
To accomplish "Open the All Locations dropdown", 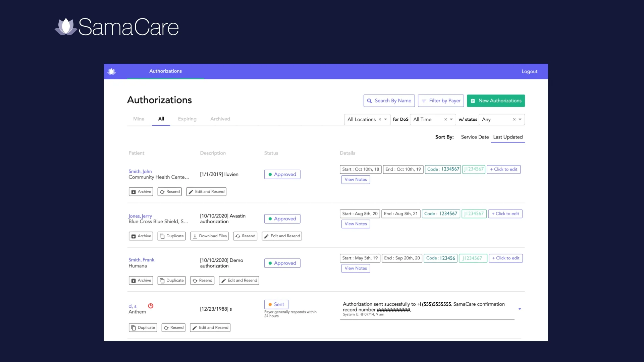I will click(x=385, y=119).
